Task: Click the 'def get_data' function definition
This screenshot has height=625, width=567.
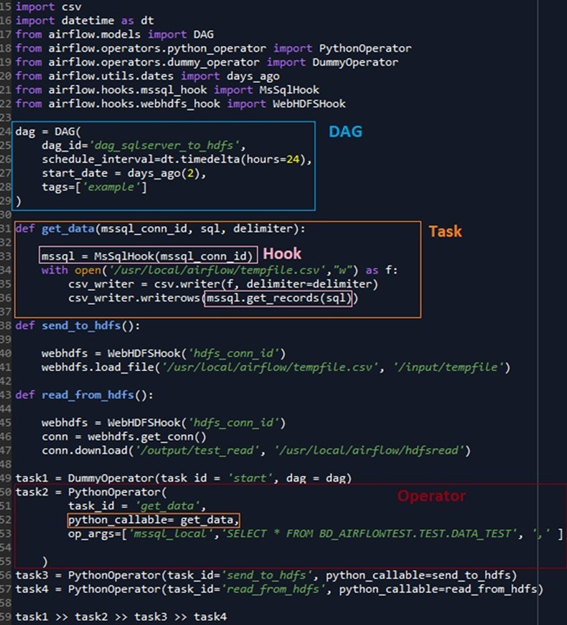Action: tap(160, 229)
